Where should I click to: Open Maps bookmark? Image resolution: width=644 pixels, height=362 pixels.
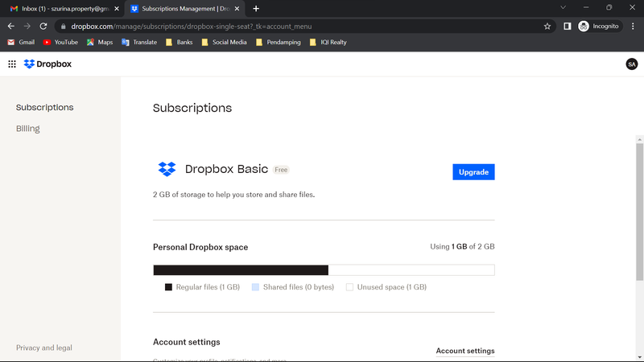(100, 43)
